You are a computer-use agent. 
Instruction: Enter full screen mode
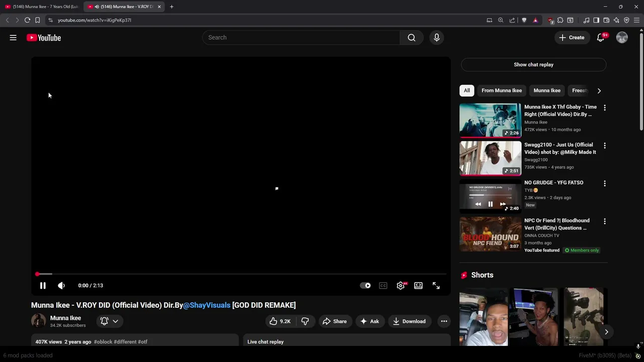pyautogui.click(x=436, y=286)
